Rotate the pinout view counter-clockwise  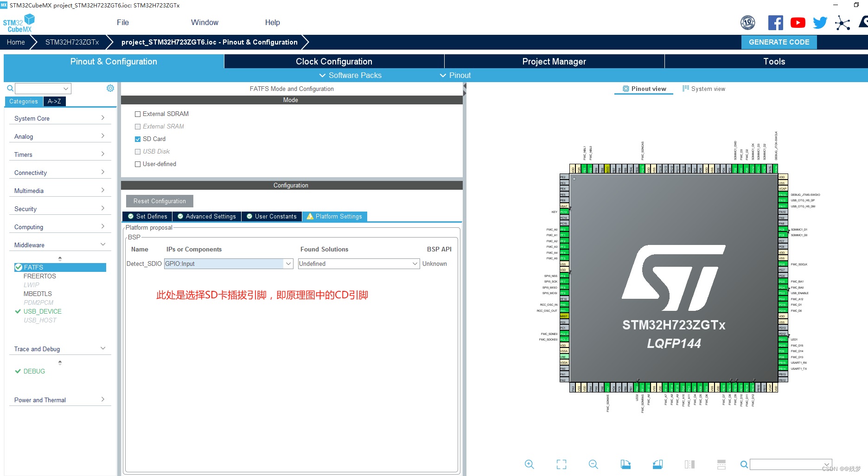[657, 464]
